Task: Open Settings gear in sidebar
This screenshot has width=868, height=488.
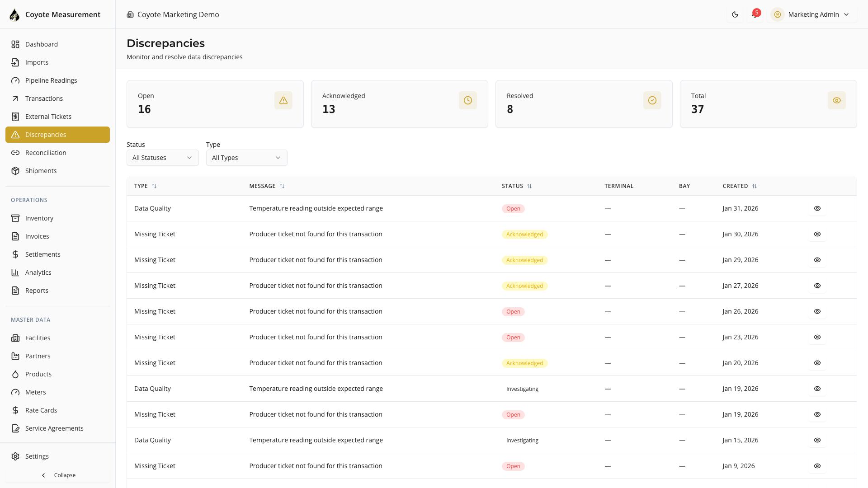Action: point(15,456)
